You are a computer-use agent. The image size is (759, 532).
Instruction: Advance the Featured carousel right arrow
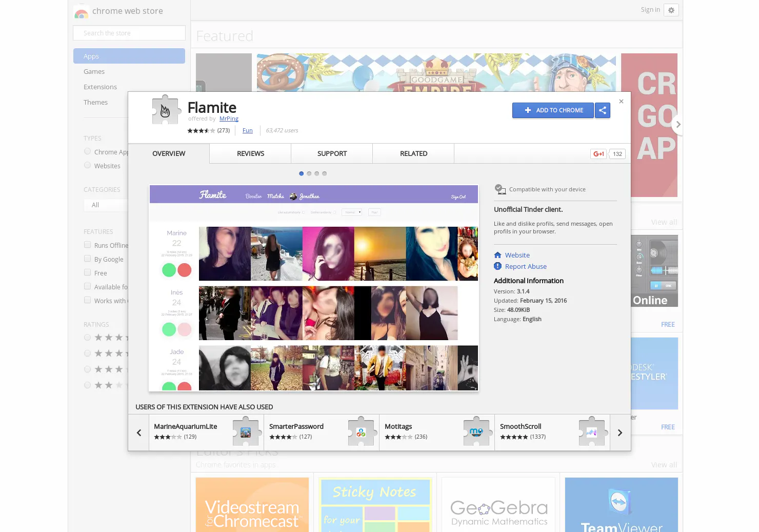[x=678, y=124]
